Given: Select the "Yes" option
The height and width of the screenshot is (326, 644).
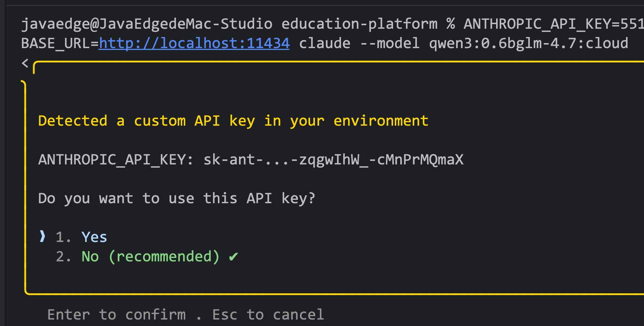Looking at the screenshot, I should coord(94,237).
